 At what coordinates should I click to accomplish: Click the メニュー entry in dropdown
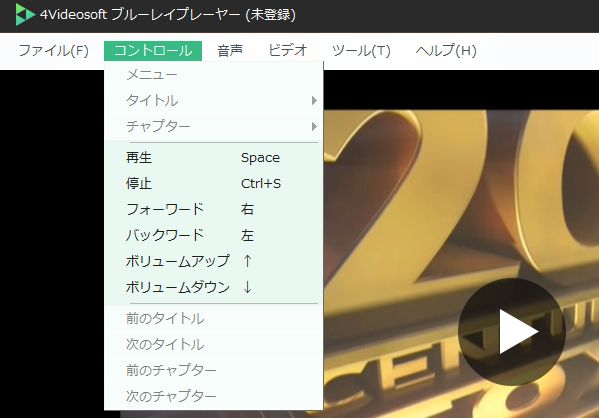(214, 75)
